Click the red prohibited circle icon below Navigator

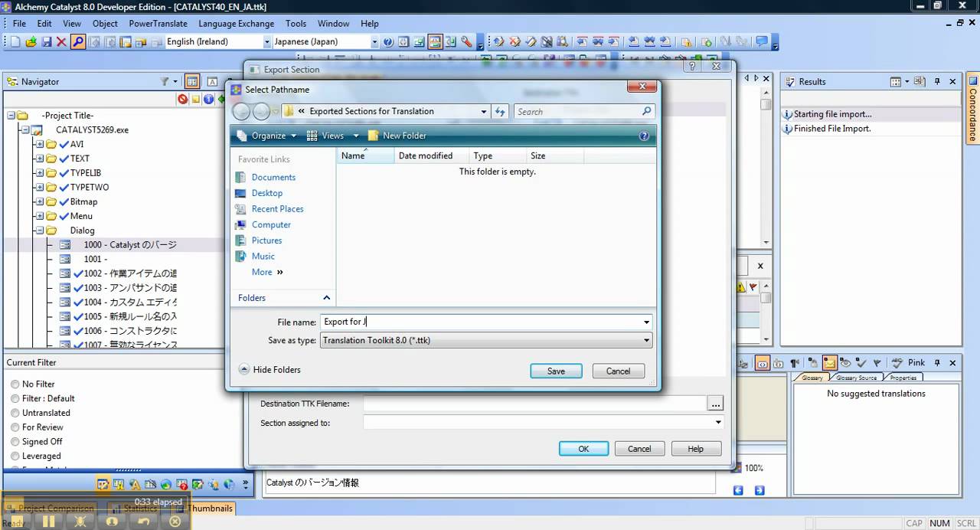tap(182, 99)
